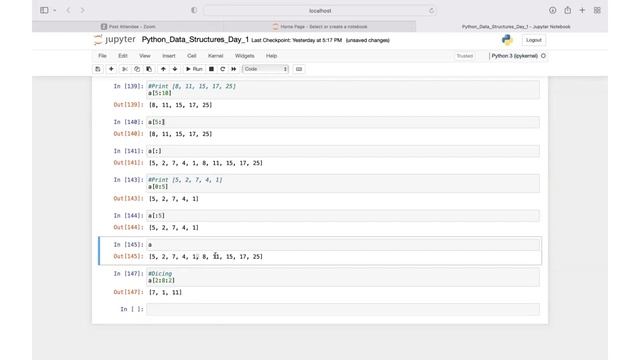Open the Widgets menu

[244, 56]
